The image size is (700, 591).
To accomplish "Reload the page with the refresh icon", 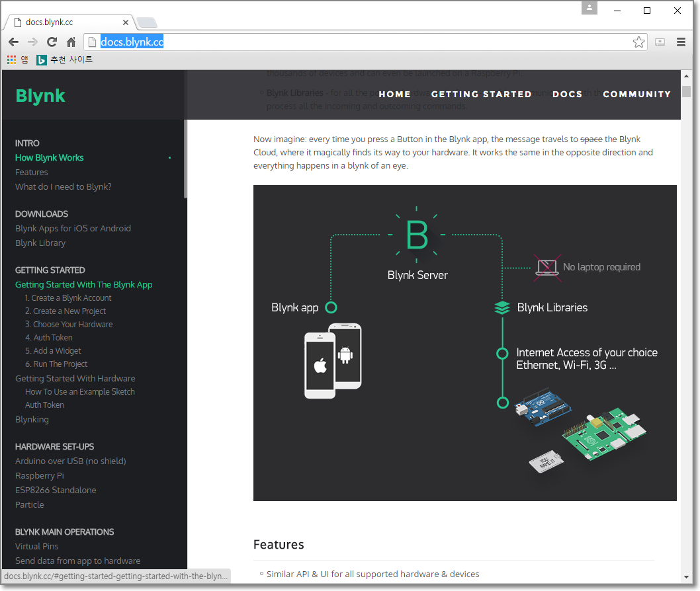I will click(52, 41).
